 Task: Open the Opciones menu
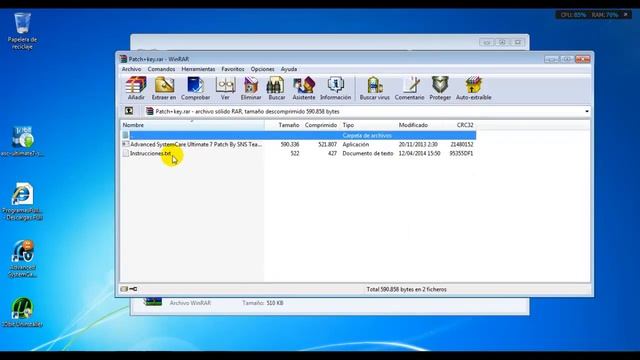click(262, 69)
